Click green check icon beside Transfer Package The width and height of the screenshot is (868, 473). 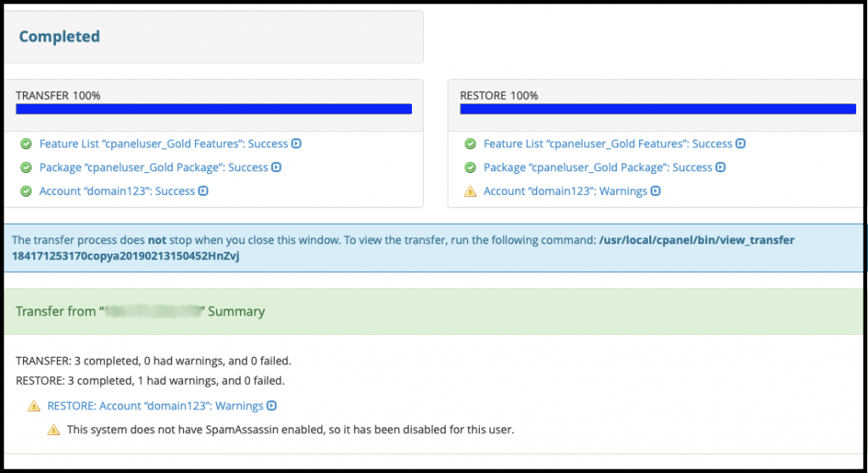(26, 167)
